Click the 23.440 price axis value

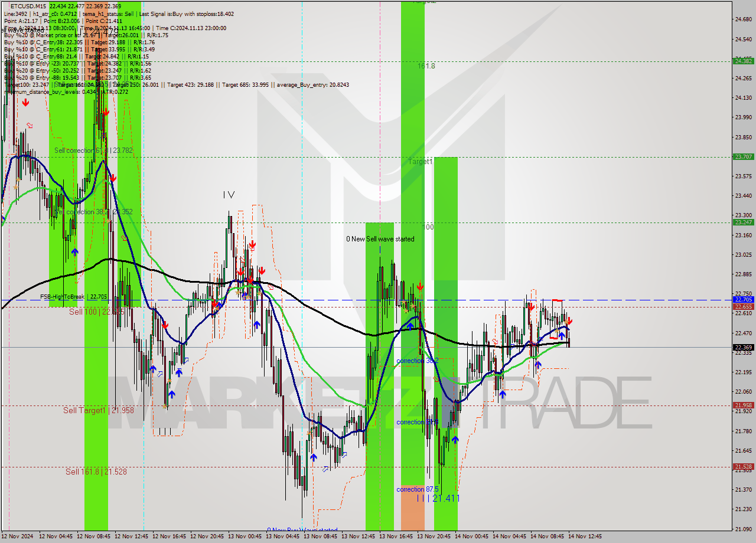pyautogui.click(x=743, y=195)
